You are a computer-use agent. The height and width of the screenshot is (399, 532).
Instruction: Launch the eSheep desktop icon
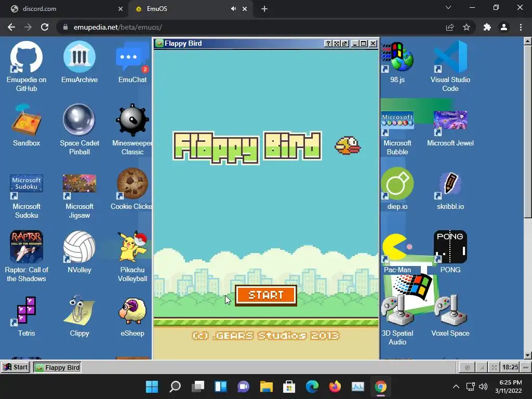(x=132, y=316)
